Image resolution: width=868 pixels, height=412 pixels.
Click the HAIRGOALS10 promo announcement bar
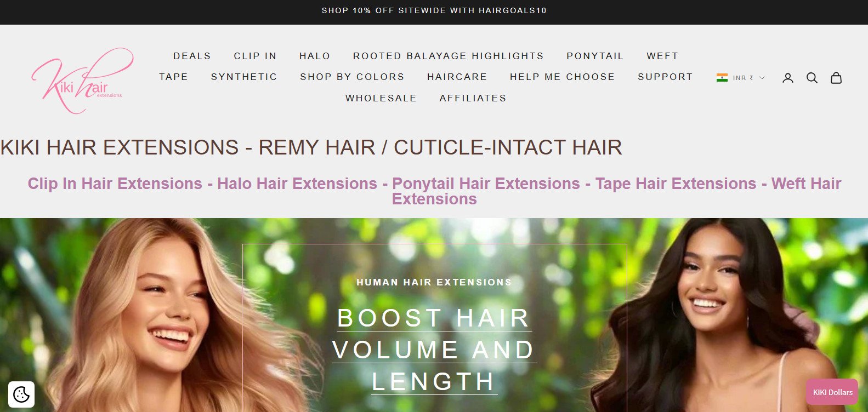click(x=434, y=10)
